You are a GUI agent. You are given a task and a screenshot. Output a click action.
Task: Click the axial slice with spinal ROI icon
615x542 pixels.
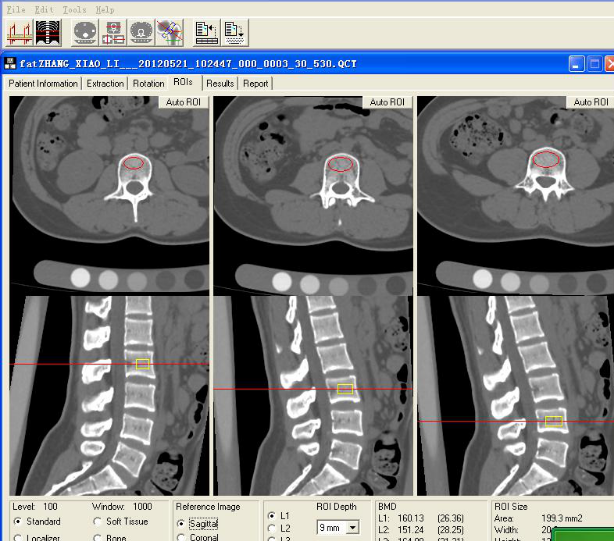pyautogui.click(x=141, y=33)
